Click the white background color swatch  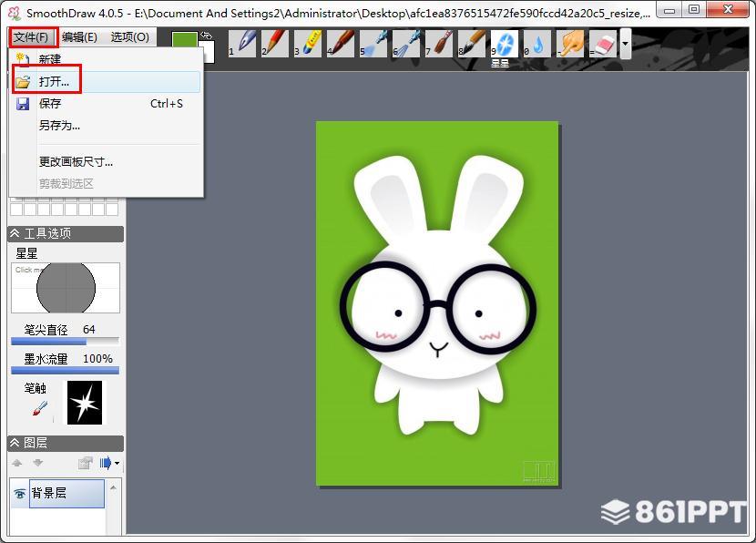208,53
